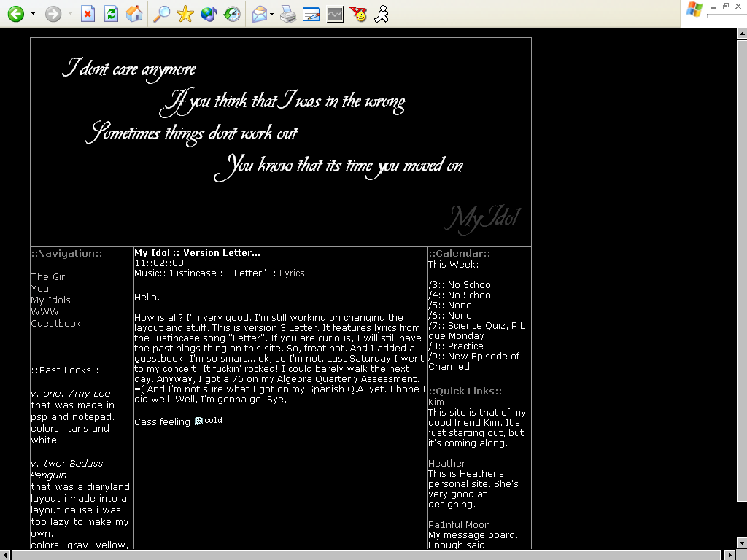Launch the AIM running man icon

click(x=382, y=14)
